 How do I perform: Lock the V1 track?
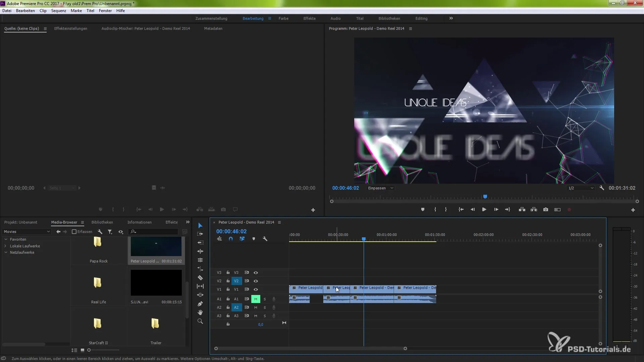tap(228, 289)
